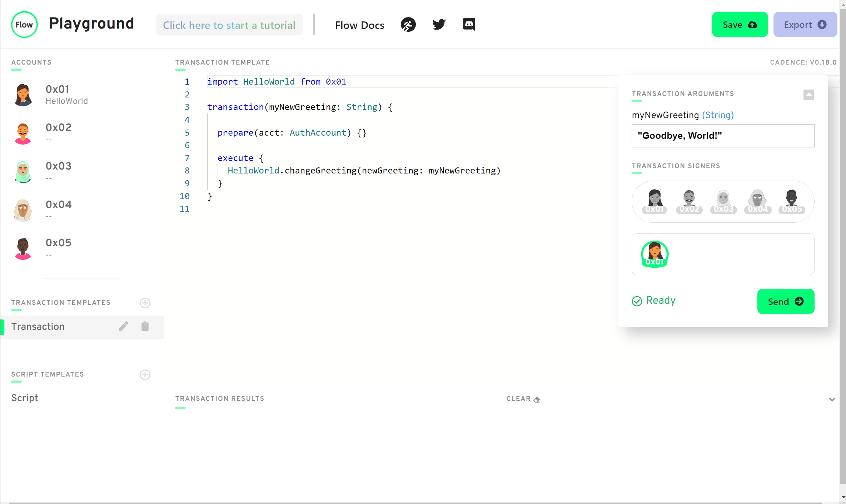Click the 0x01 account avatar
This screenshot has height=504, width=846.
(23, 95)
